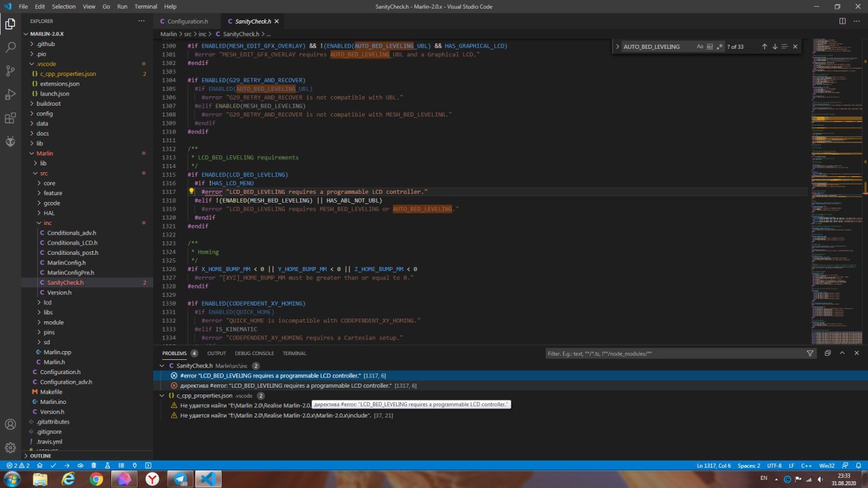
Task: Open the Selection menu
Action: [64, 6]
